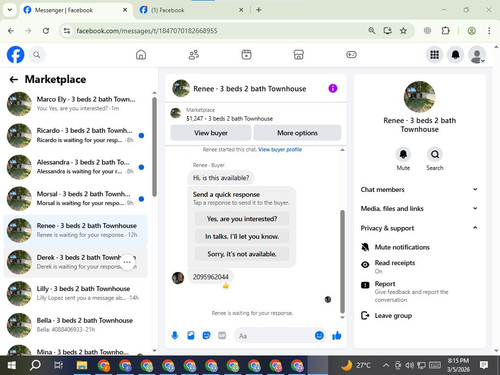500x375 pixels.
Task: Toggle Read receipts setting
Action: coord(395,267)
